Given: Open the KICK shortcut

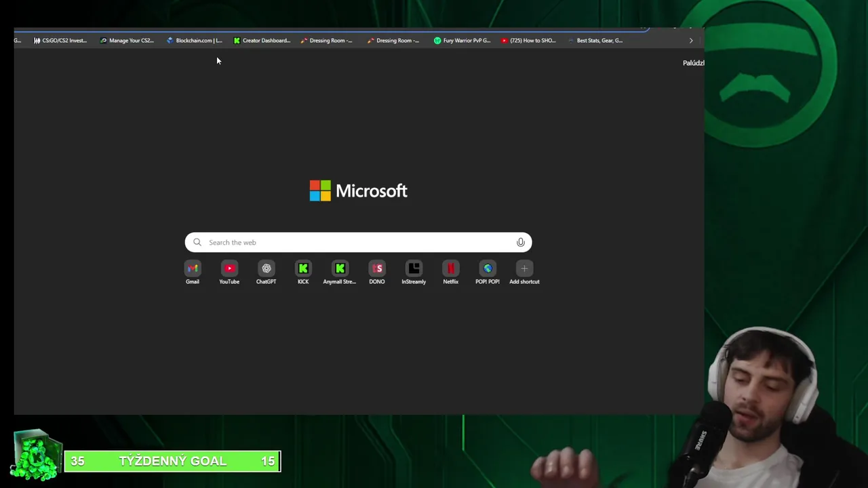Looking at the screenshot, I should [303, 273].
